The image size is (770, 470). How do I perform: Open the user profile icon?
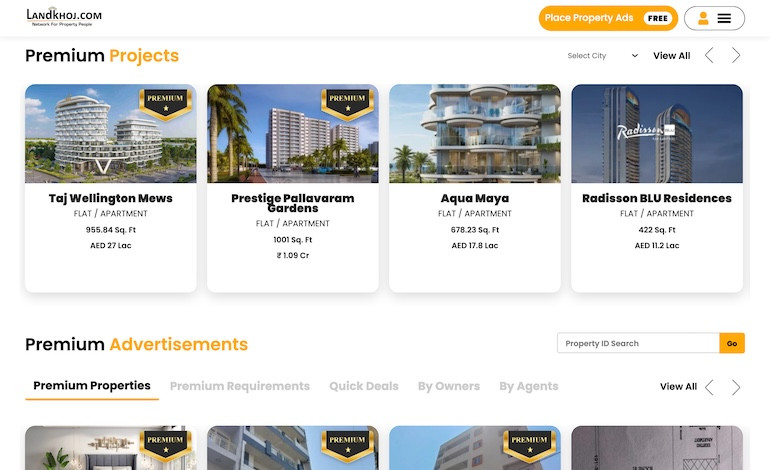pos(703,18)
